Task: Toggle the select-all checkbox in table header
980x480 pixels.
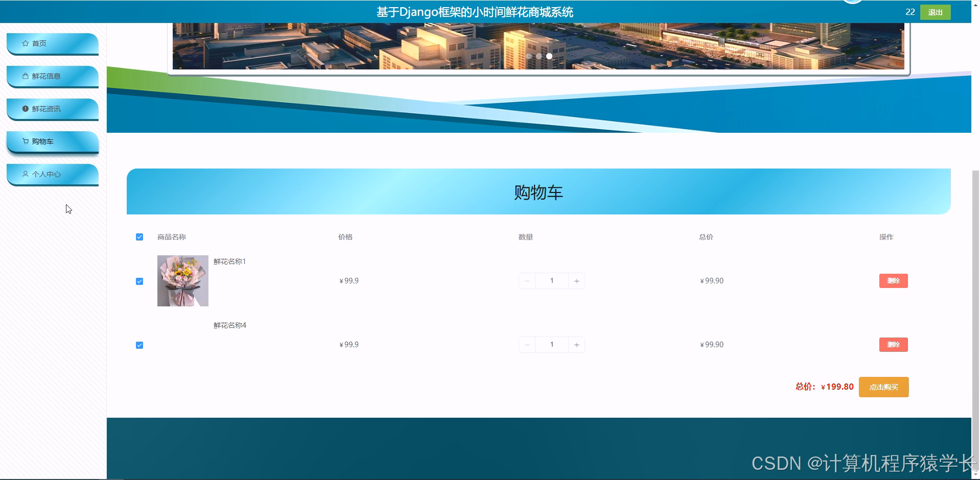Action: (139, 237)
